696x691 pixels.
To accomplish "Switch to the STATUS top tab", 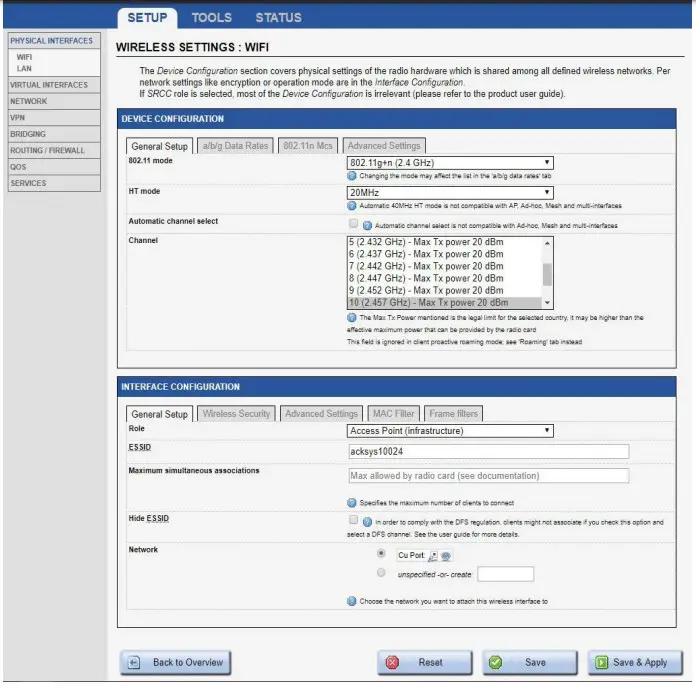I will [x=278, y=18].
